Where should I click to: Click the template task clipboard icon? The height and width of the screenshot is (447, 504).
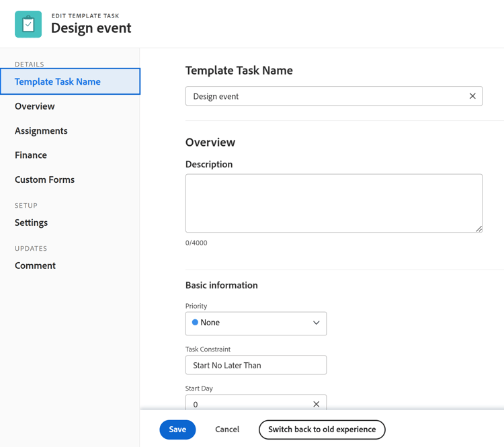[28, 24]
